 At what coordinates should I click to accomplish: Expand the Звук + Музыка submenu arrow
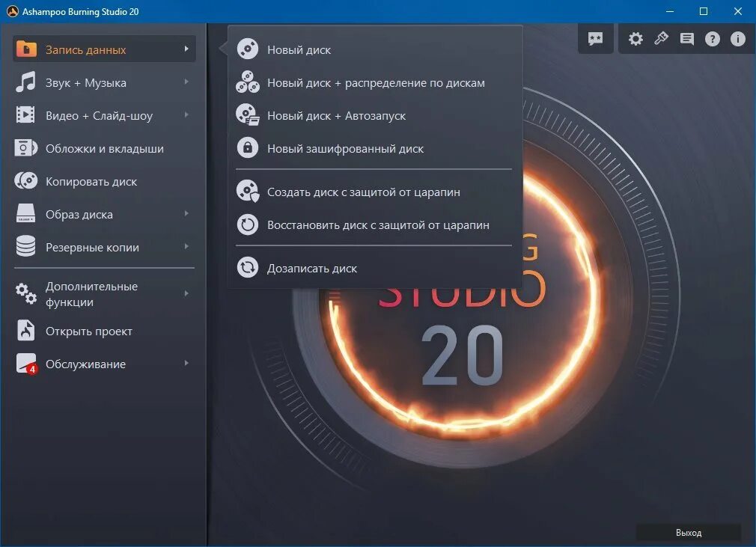click(186, 82)
